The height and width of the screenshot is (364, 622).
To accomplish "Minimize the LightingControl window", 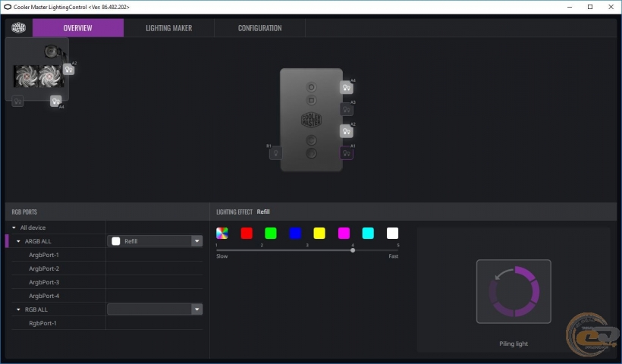I will [570, 7].
